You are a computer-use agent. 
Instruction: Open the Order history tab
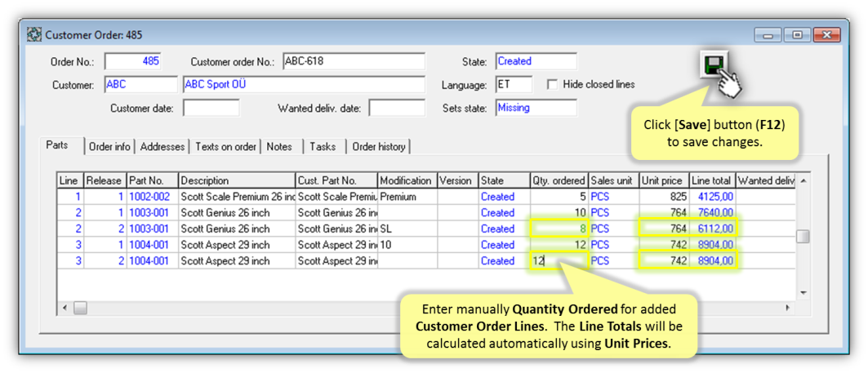pyautogui.click(x=379, y=147)
